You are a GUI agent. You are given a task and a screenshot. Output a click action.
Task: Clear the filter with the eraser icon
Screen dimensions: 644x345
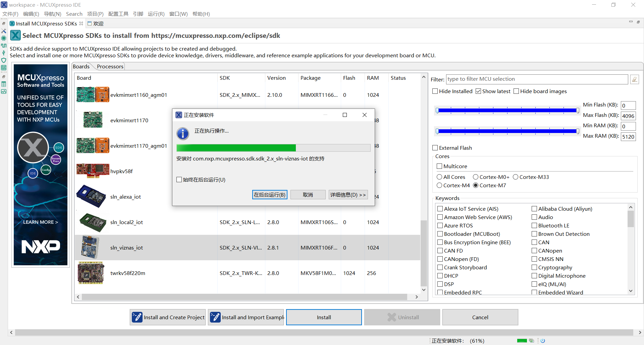coord(635,79)
